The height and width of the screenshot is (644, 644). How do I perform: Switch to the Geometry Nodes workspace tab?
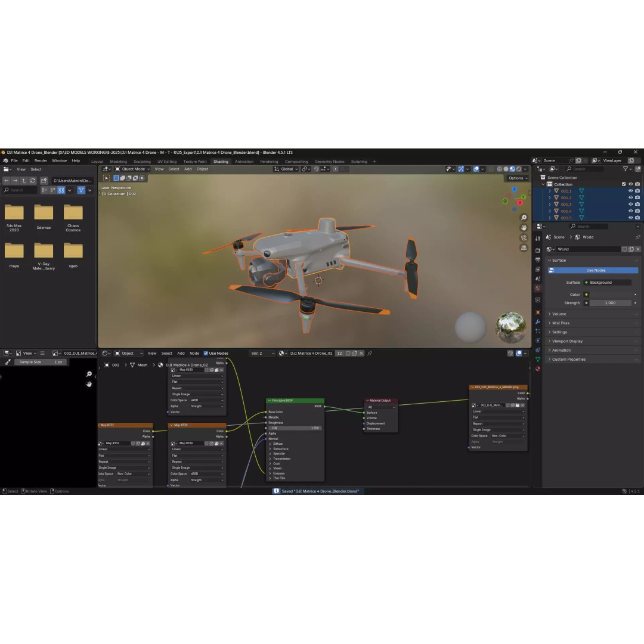pyautogui.click(x=329, y=162)
